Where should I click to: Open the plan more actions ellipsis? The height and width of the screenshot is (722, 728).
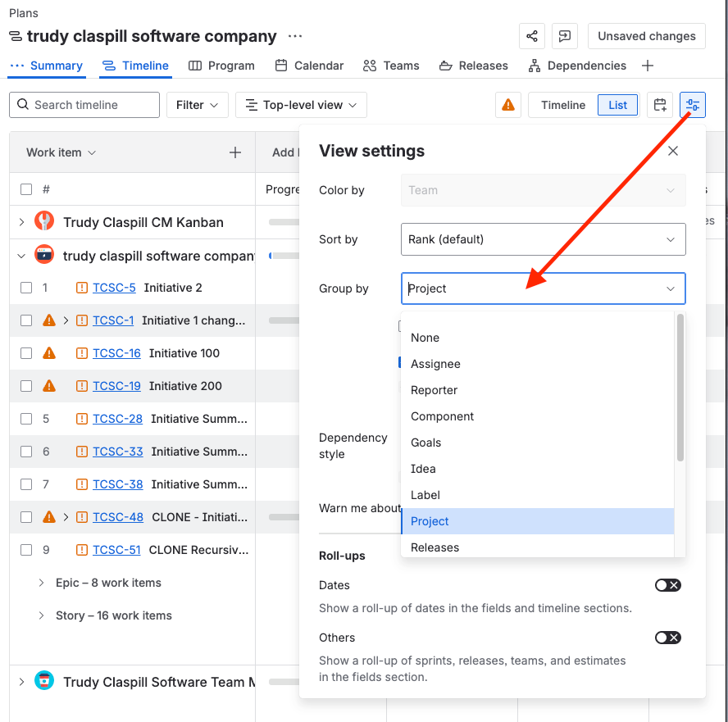[295, 36]
